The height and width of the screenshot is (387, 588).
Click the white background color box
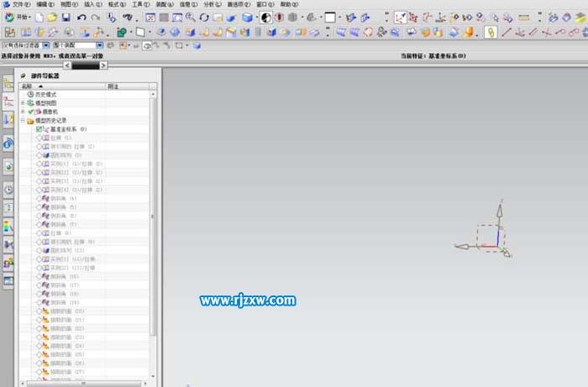pyautogui.click(x=330, y=18)
